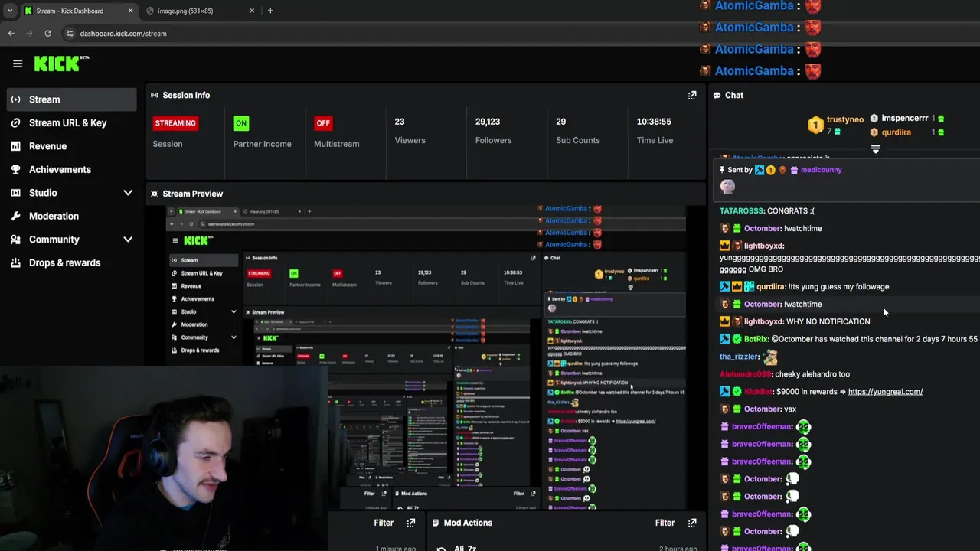Click the Studio camera icon
The image size is (980, 551).
16,193
